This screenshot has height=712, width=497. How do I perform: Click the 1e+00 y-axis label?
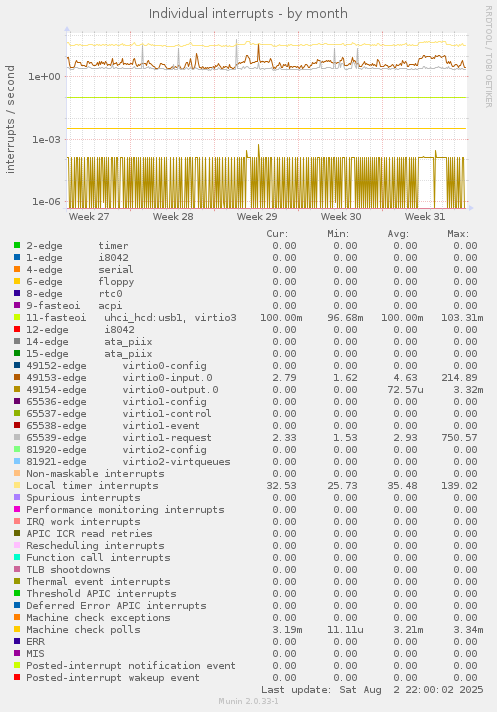click(x=44, y=76)
